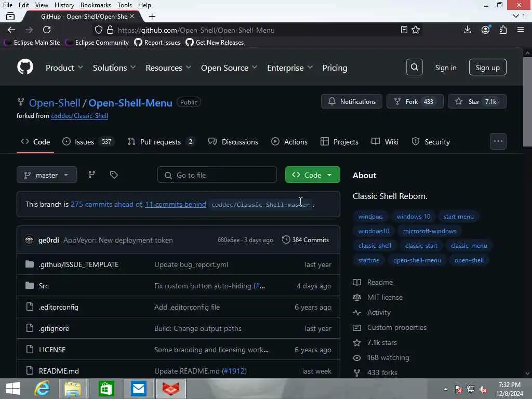
Task: Open the Firefox account icon
Action: pyautogui.click(x=486, y=30)
